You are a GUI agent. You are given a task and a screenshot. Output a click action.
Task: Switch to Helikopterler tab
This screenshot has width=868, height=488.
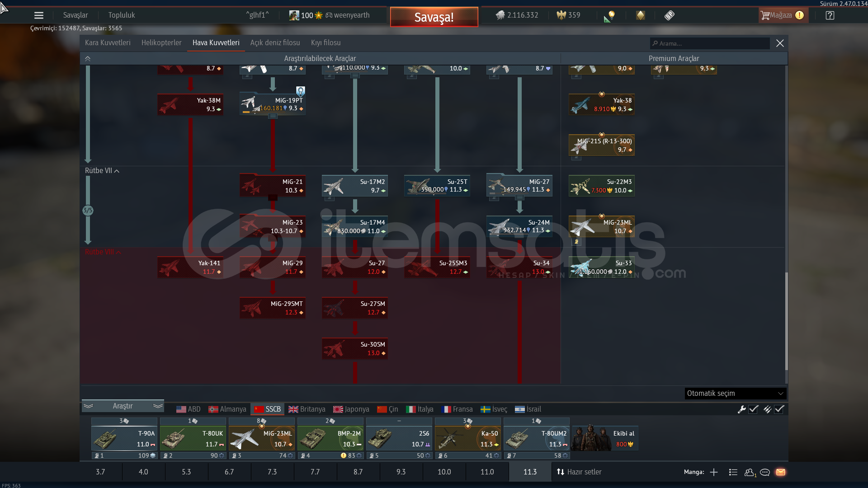[161, 42]
